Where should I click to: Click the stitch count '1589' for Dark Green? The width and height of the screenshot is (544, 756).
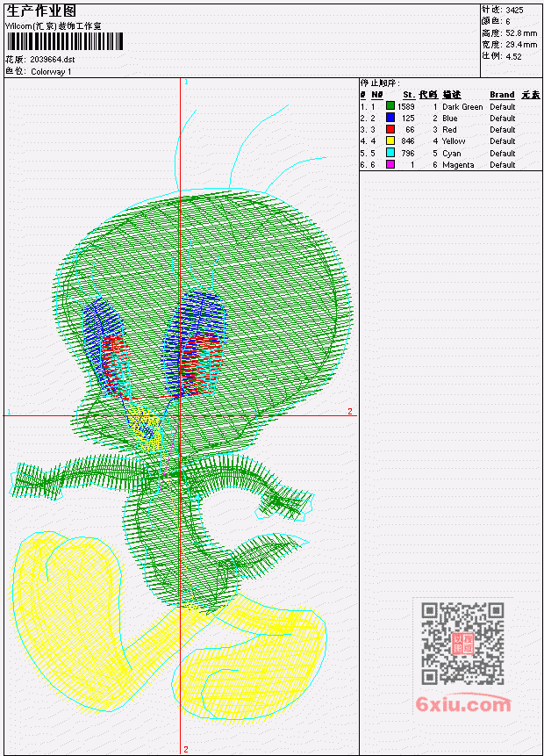[x=406, y=106]
